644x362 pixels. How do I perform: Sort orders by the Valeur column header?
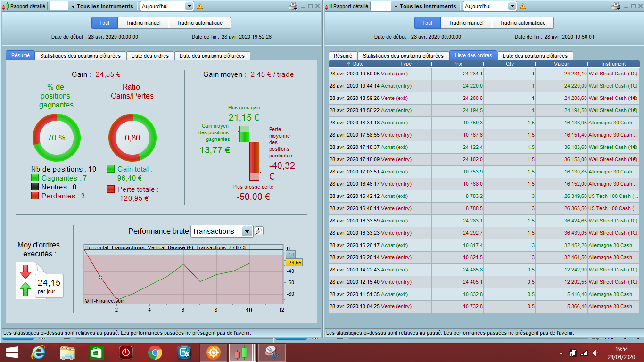561,64
